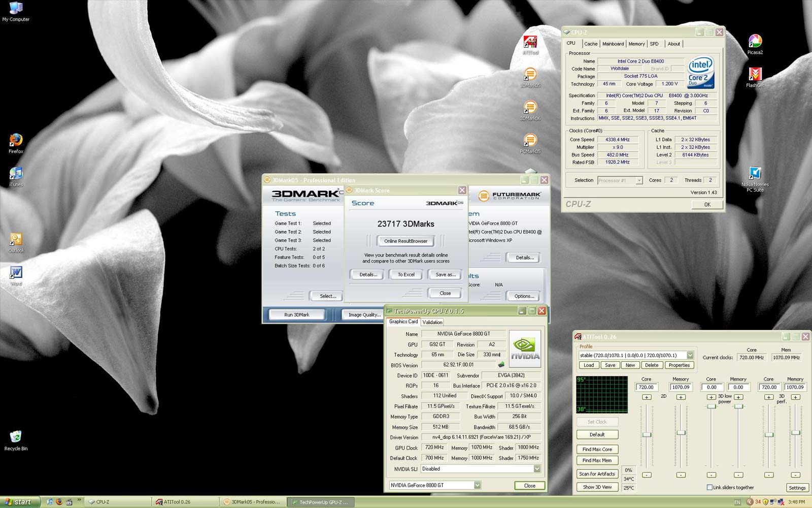
Task: Click the CPU-Z title bar icon
Action: 566,32
